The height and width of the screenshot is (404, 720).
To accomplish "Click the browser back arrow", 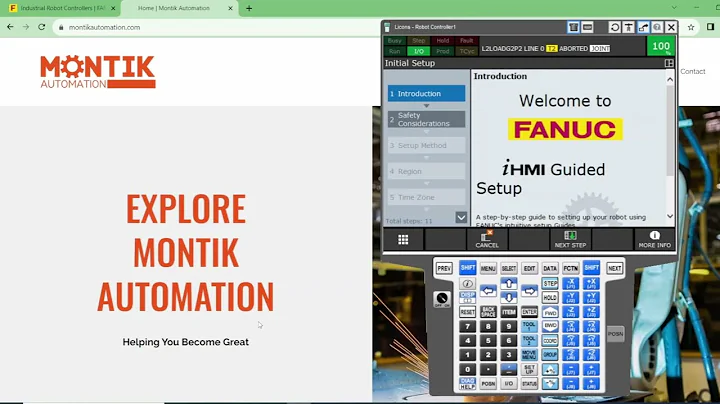I will (x=10, y=27).
